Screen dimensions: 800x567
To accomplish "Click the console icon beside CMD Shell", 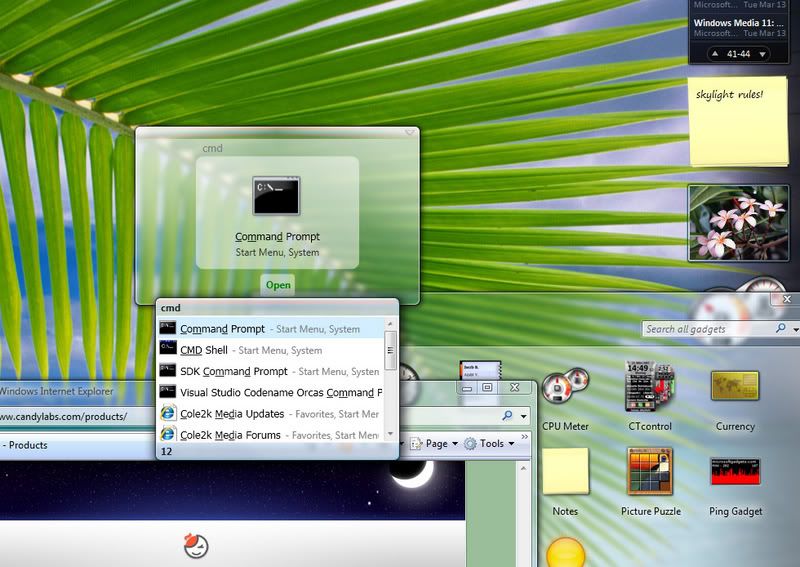I will (x=168, y=348).
